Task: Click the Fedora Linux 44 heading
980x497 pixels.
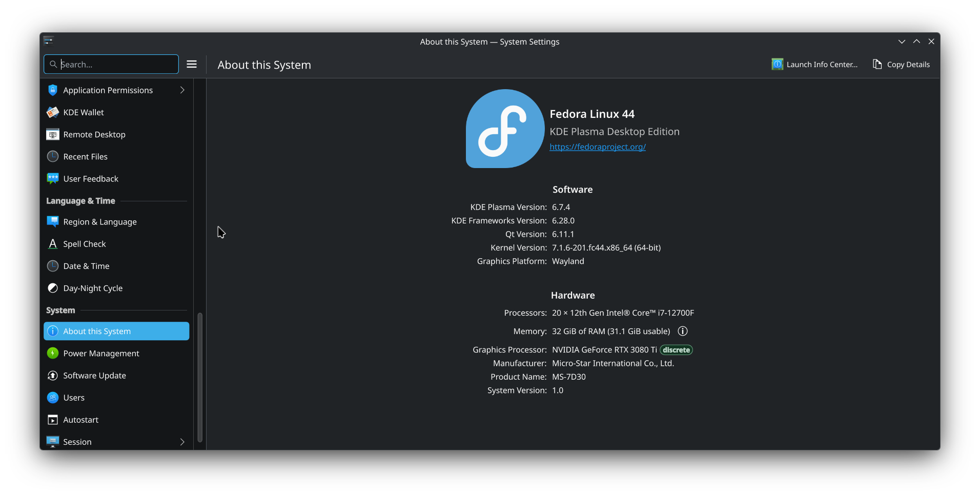Action: click(592, 114)
